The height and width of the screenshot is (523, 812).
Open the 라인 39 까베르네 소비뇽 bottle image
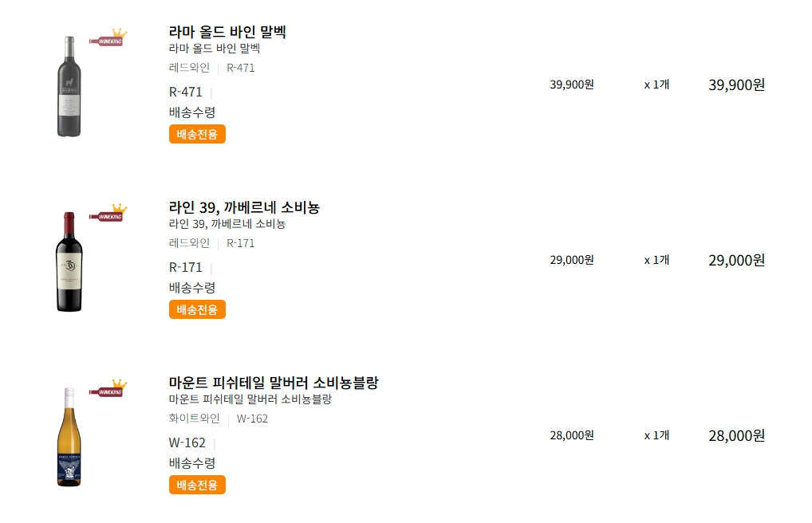tap(69, 261)
